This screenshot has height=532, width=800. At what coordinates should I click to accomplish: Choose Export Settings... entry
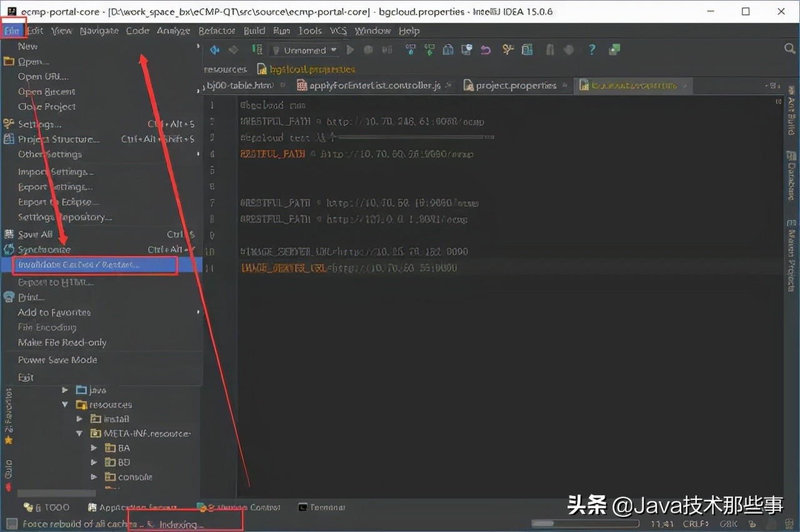[101, 186]
